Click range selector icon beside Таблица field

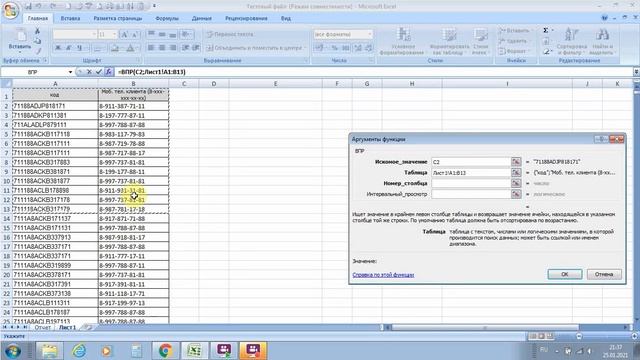516,173
